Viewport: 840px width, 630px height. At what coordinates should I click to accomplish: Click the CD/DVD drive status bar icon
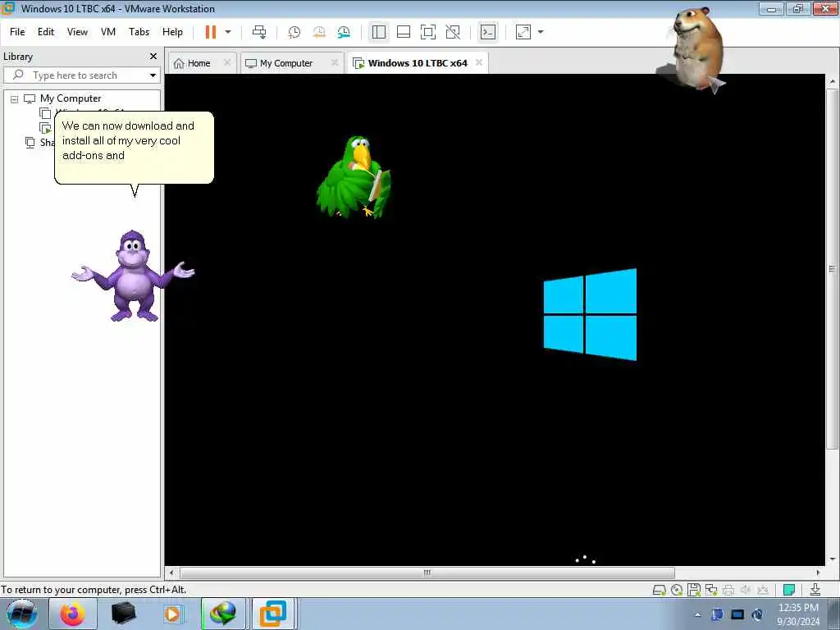[677, 590]
